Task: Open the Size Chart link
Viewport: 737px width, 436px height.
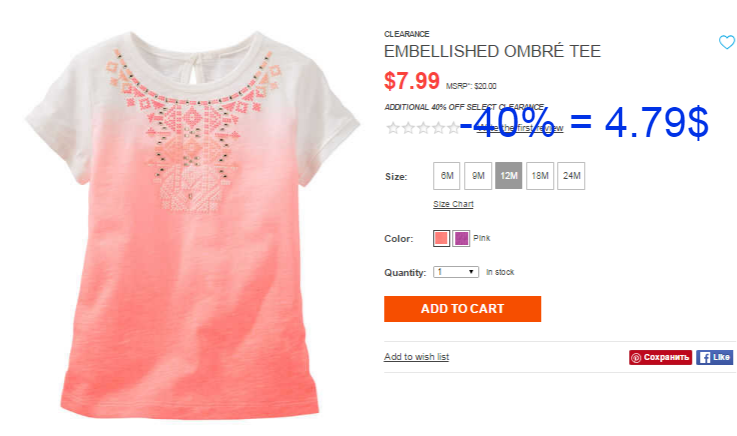Action: click(453, 204)
